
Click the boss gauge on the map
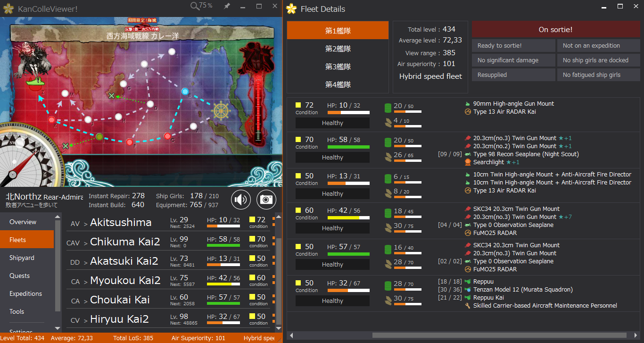click(x=258, y=110)
